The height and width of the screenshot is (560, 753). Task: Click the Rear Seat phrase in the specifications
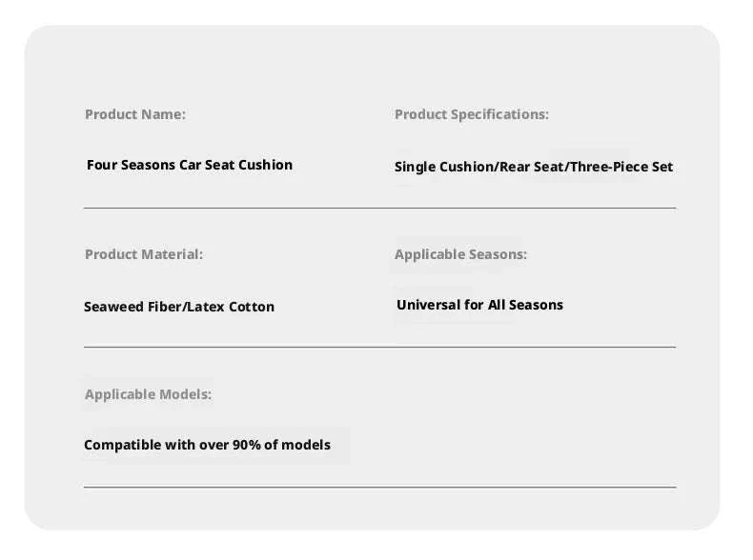(532, 167)
